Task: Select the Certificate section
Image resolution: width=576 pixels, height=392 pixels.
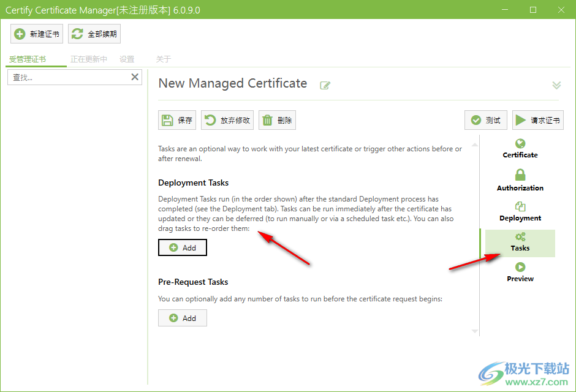Action: (520, 149)
